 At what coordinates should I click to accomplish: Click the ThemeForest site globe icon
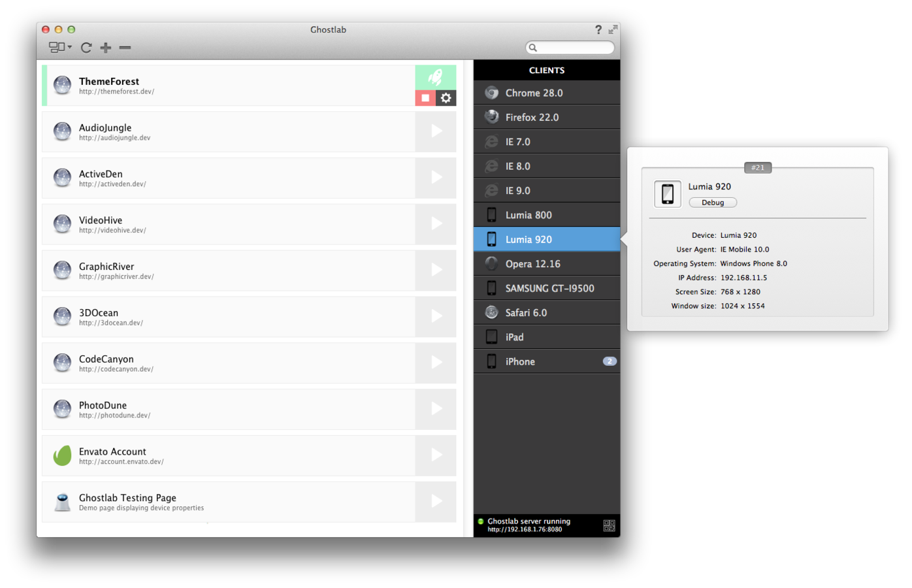(x=62, y=85)
